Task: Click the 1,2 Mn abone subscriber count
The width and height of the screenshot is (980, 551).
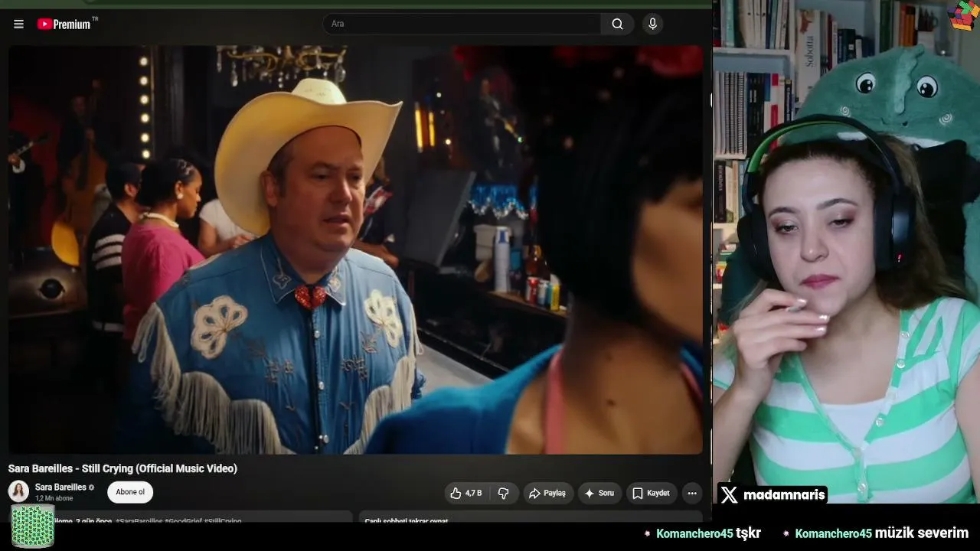Action: point(54,498)
